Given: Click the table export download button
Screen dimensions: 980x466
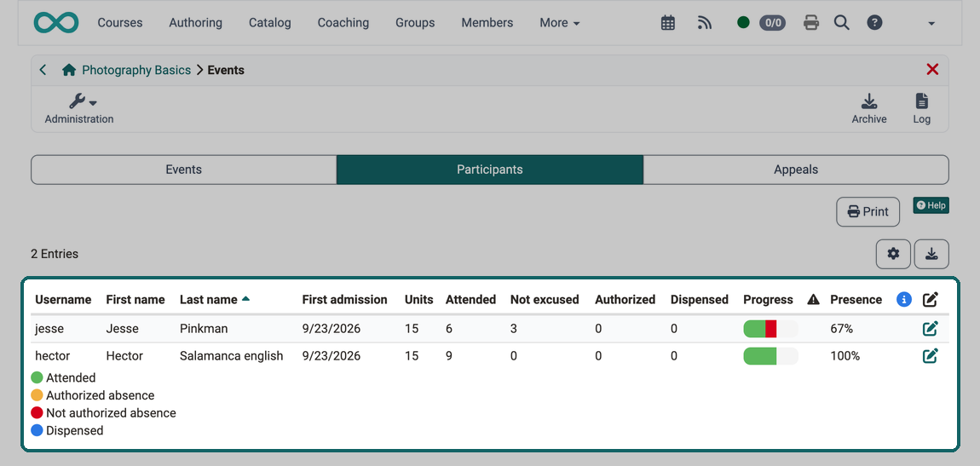Looking at the screenshot, I should (x=931, y=254).
